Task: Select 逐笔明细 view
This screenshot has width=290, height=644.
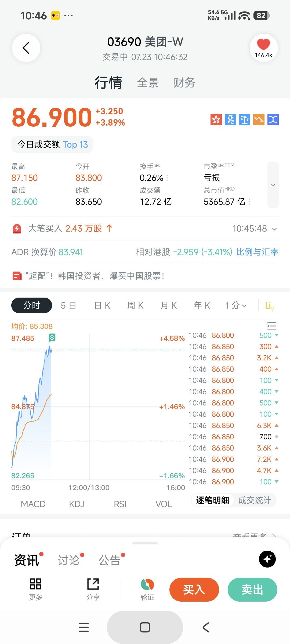Action: [x=212, y=500]
